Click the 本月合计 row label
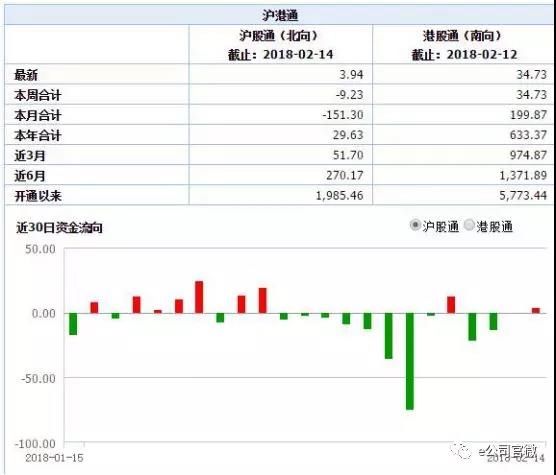 click(38, 116)
